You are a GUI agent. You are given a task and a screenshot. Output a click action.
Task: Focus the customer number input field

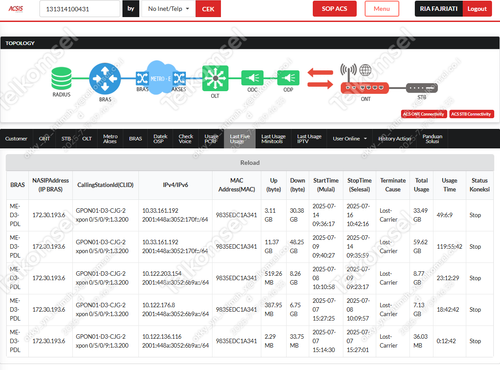[x=80, y=9]
